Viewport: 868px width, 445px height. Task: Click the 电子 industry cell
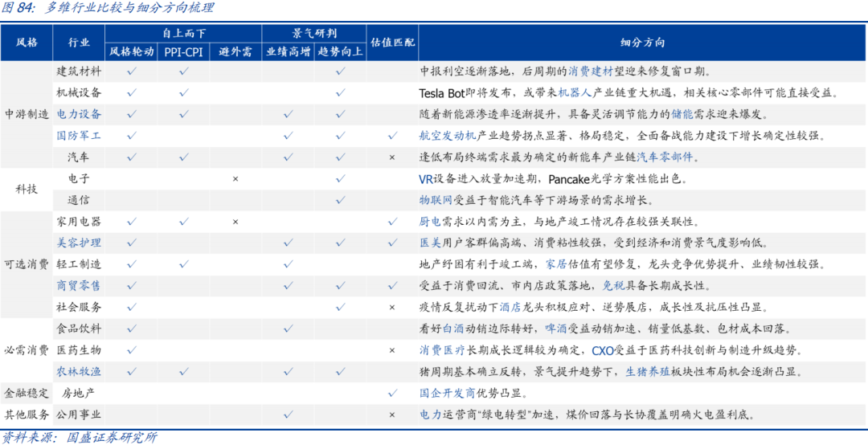[79, 178]
